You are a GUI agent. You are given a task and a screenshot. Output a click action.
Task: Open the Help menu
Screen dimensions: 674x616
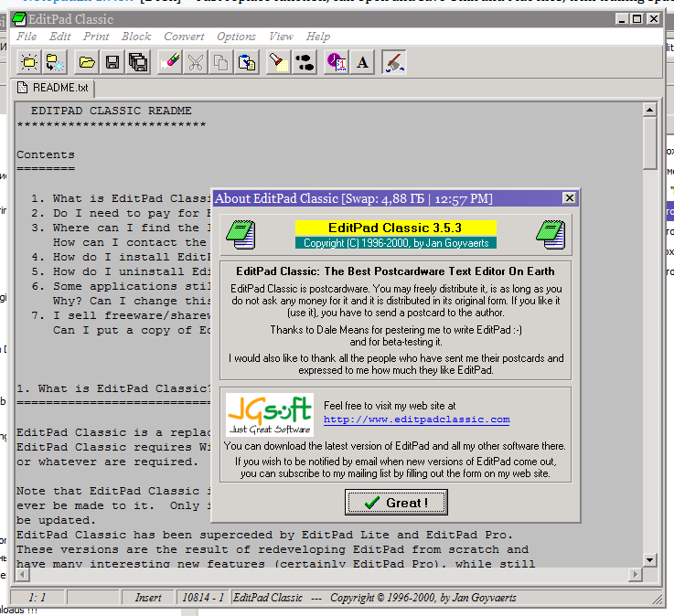[318, 37]
